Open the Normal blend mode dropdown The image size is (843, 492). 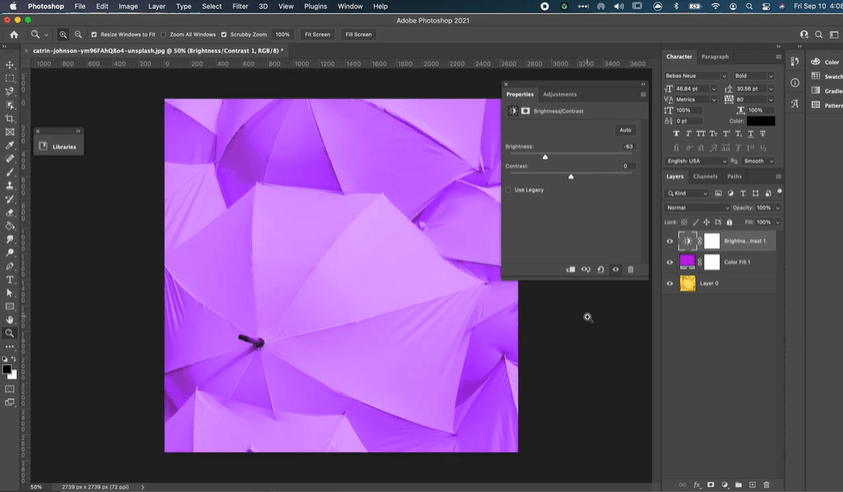(x=697, y=208)
